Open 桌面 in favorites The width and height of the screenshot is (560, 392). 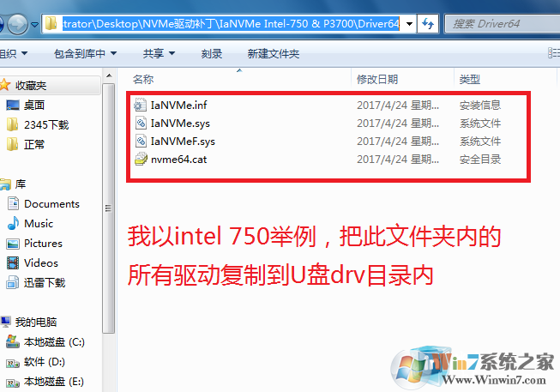34,105
